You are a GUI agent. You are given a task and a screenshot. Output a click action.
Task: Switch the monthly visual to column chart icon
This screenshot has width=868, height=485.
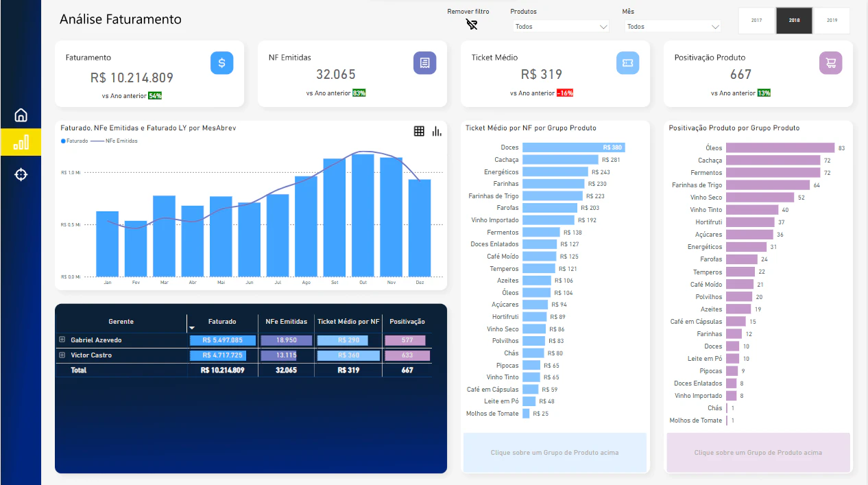[x=437, y=131]
